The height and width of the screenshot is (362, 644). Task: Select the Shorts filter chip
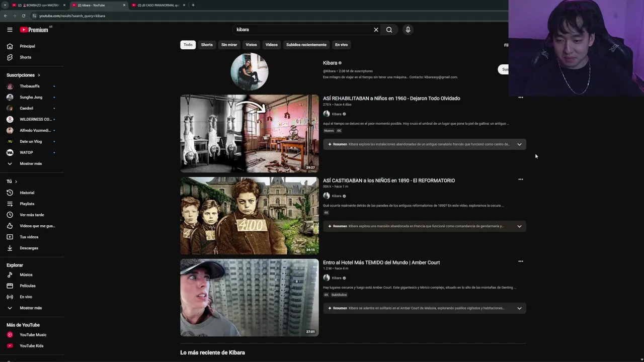207,45
